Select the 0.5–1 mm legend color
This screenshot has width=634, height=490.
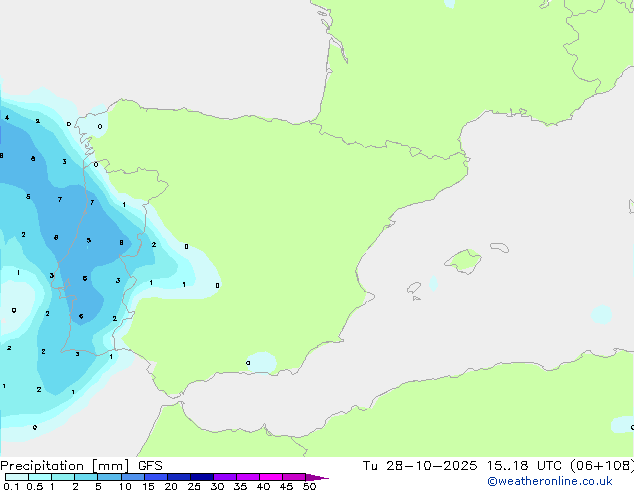click(40, 477)
